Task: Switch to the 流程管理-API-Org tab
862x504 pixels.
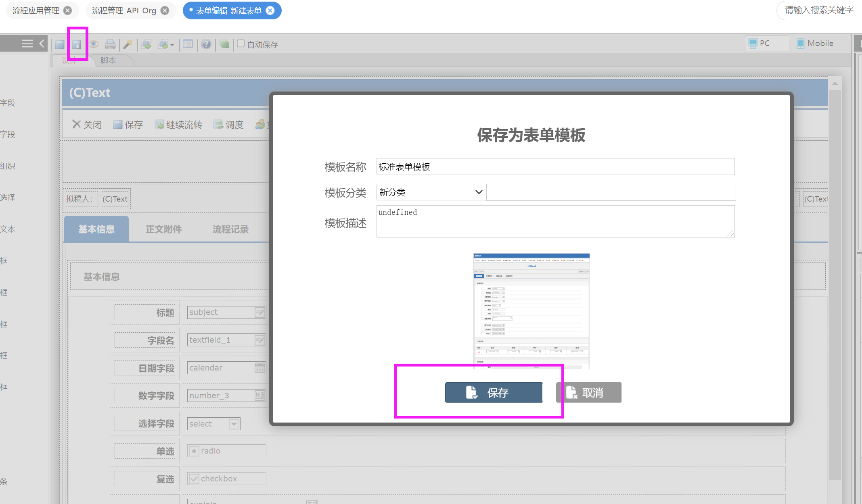Action: (123, 10)
